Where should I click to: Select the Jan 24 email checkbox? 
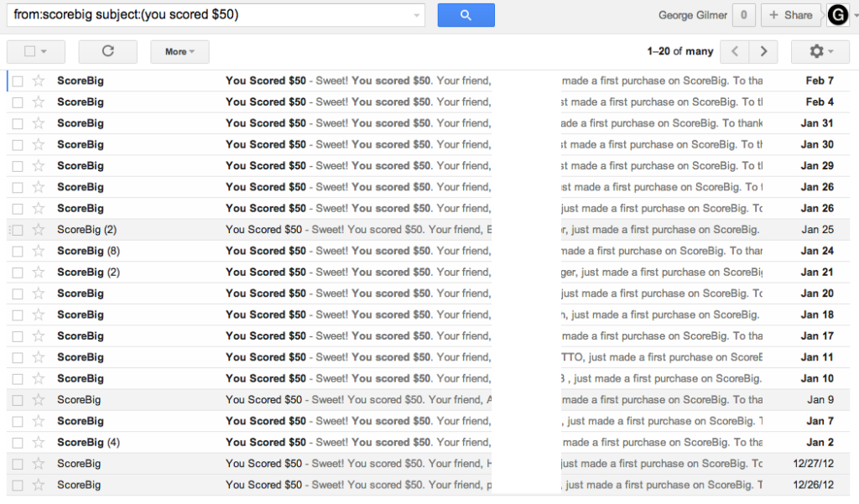[x=18, y=252]
